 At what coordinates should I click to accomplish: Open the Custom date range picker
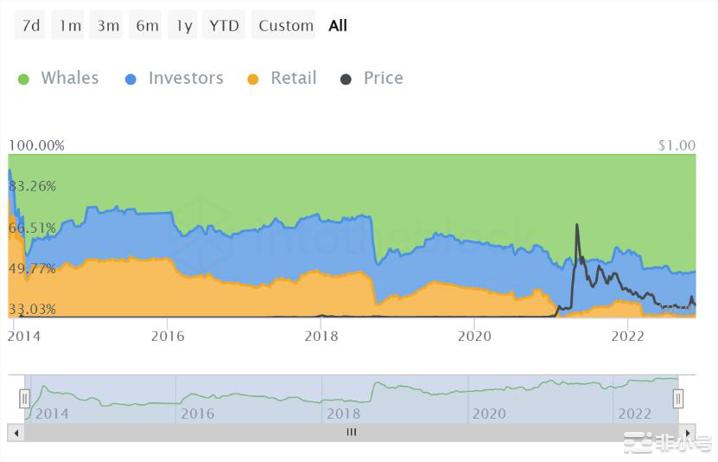pyautogui.click(x=286, y=25)
